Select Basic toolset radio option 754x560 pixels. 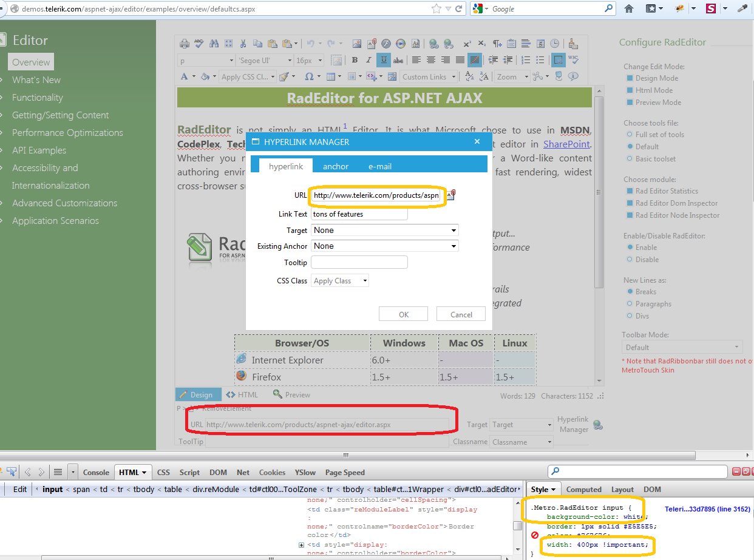pos(630,159)
